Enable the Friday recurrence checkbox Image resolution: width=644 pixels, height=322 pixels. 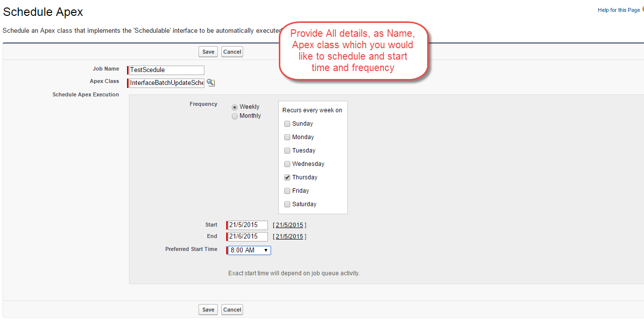pyautogui.click(x=287, y=191)
